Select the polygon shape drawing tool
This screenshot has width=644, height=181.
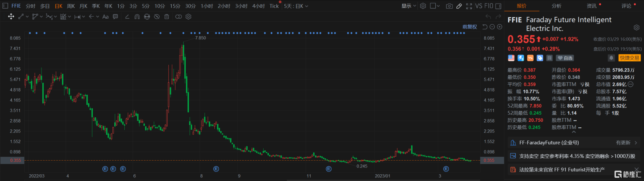pyautogui.click(x=35, y=17)
